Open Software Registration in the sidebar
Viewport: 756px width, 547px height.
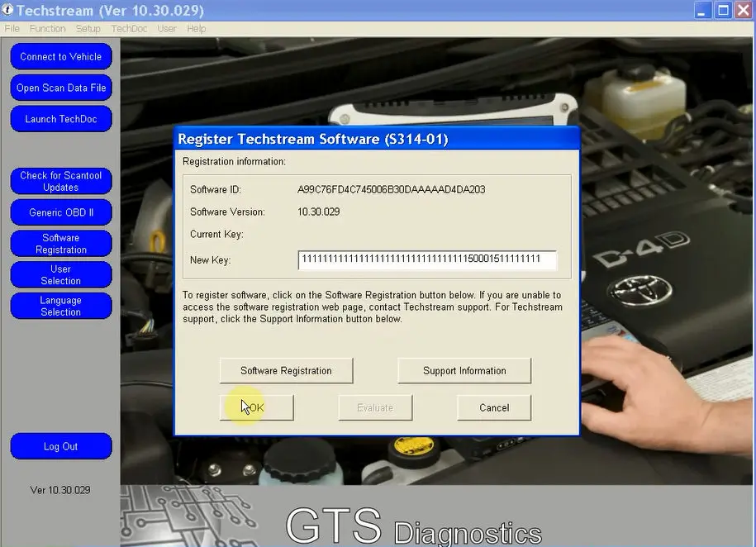(61, 244)
